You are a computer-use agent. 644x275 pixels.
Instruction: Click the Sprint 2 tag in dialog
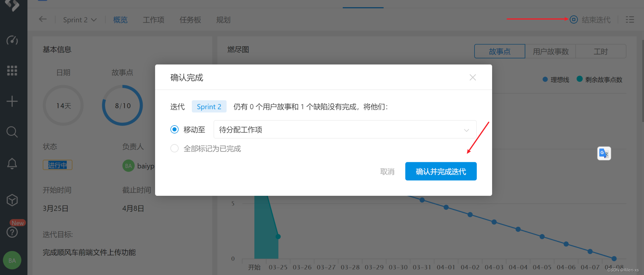[209, 107]
